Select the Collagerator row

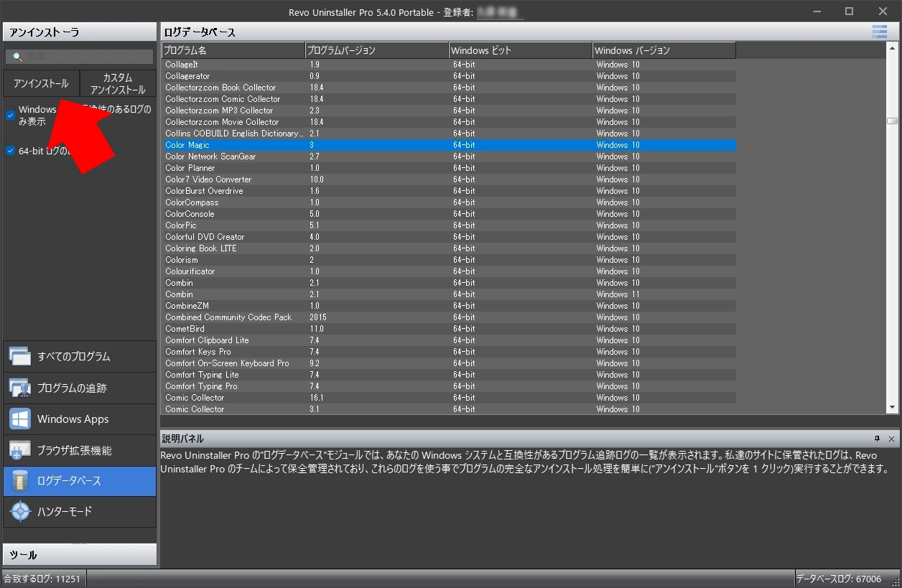(x=449, y=76)
